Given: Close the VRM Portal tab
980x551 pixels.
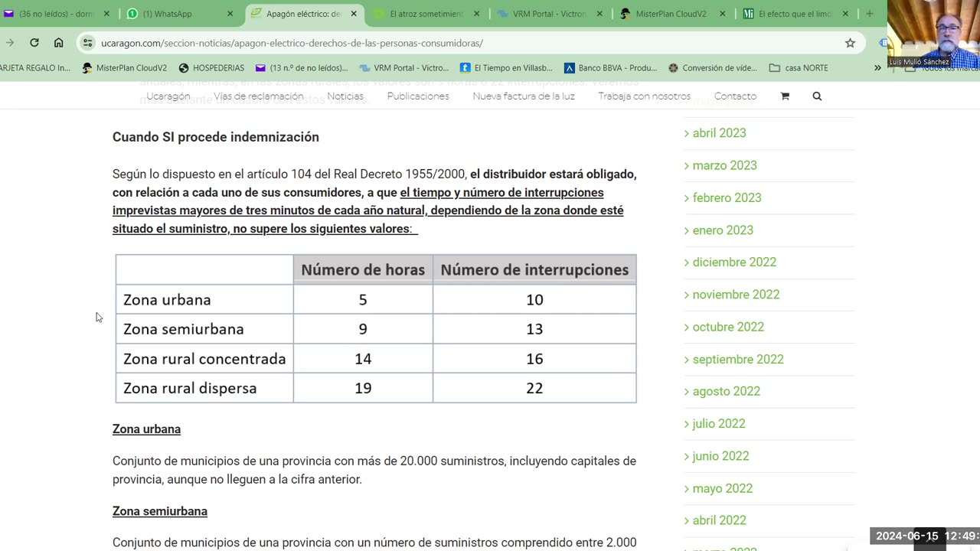Looking at the screenshot, I should tap(599, 14).
